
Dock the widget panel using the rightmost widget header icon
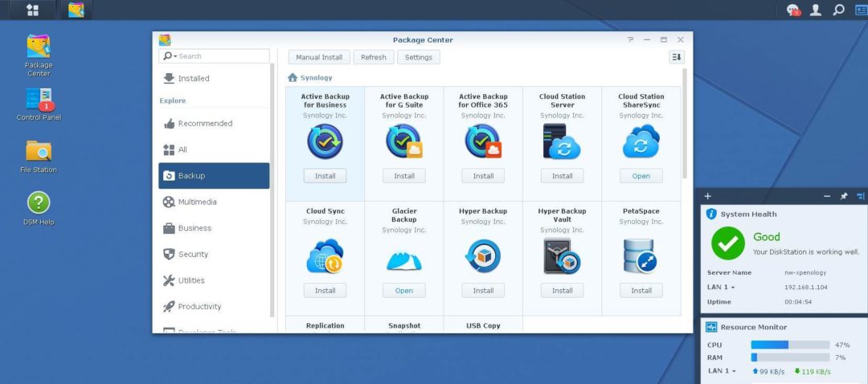tap(860, 196)
